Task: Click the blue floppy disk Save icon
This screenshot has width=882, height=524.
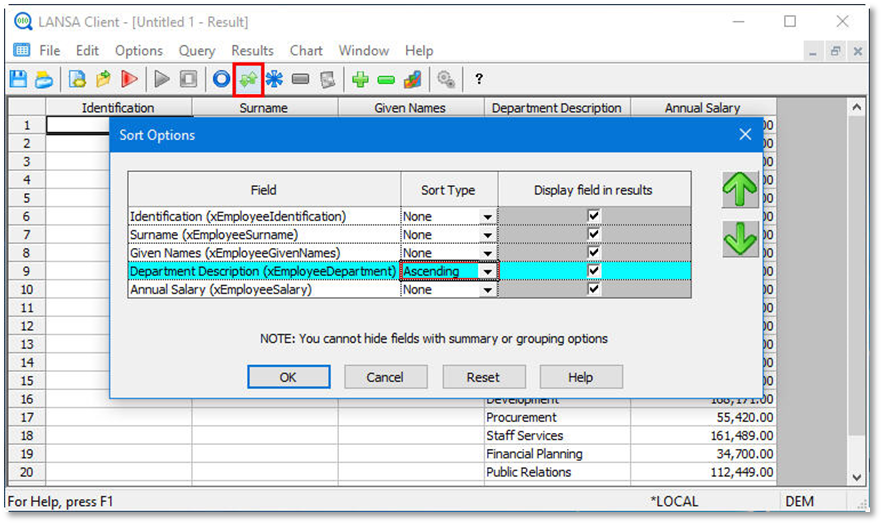Action: coord(19,79)
